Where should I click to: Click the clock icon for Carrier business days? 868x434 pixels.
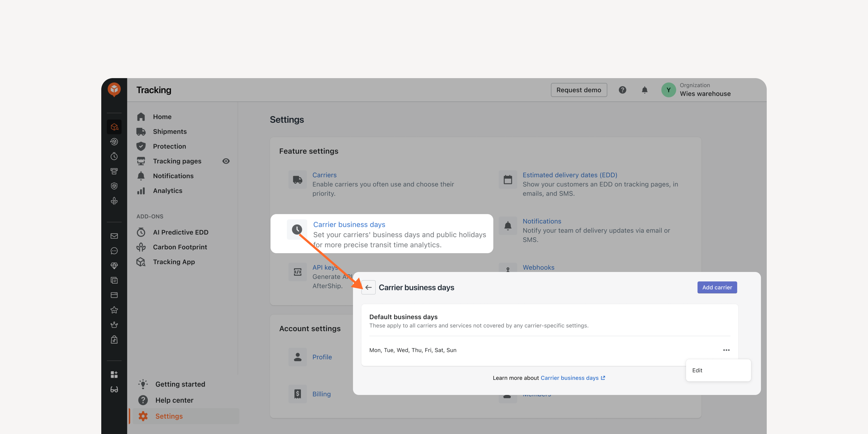[297, 229]
